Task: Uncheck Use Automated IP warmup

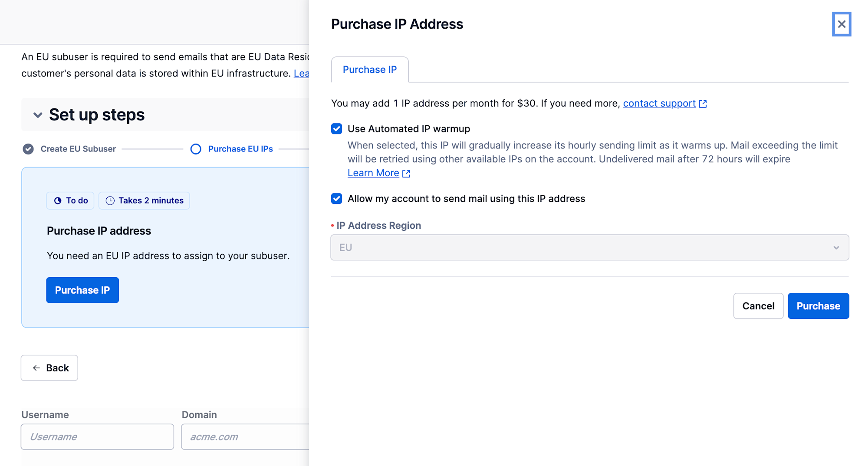Action: (336, 129)
